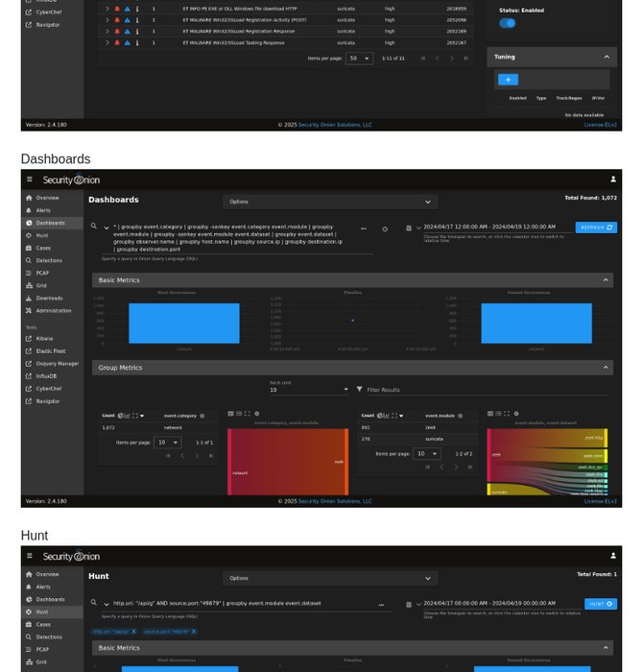This screenshot has height=672, width=643.
Task: Open Cases in the Hunt page sidebar
Action: pos(42,624)
